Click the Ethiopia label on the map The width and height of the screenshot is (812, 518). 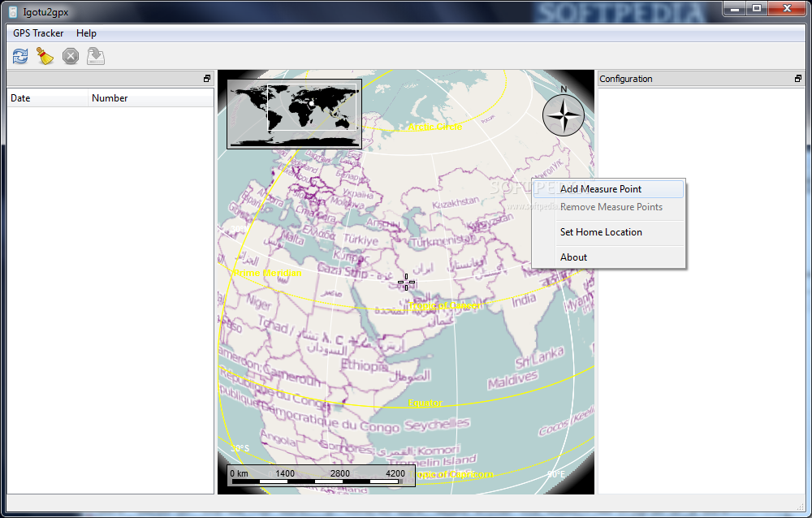click(x=364, y=365)
